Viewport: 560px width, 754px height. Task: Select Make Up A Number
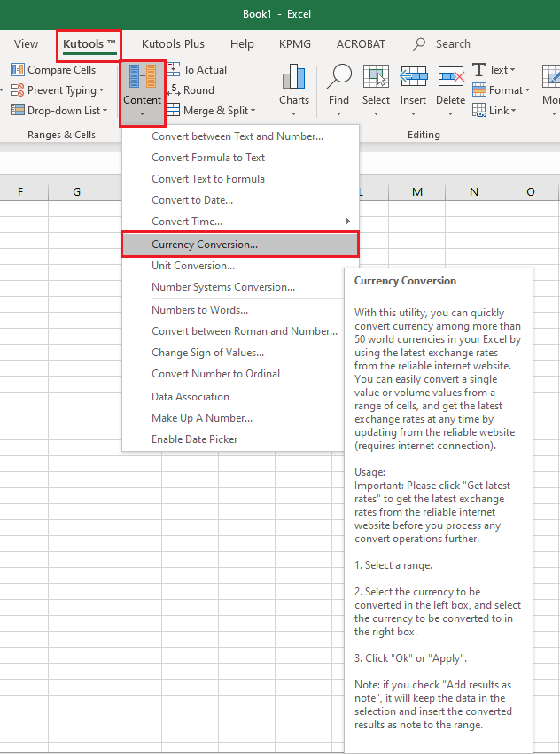(x=233, y=417)
